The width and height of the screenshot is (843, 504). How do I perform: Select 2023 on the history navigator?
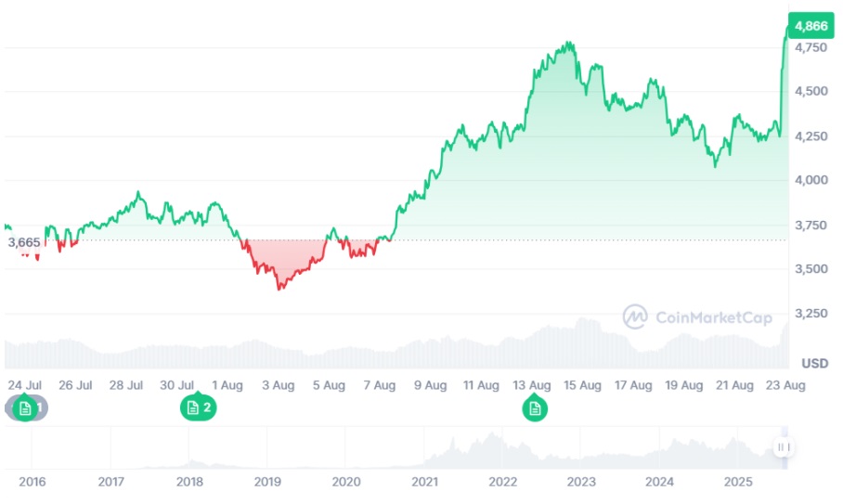click(x=581, y=482)
